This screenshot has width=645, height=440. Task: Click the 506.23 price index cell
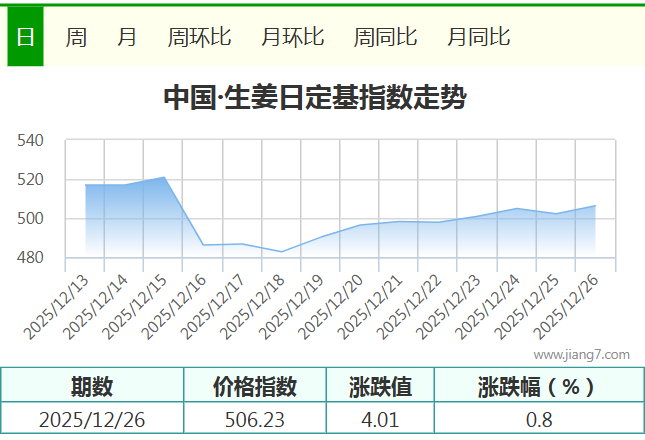pos(255,419)
